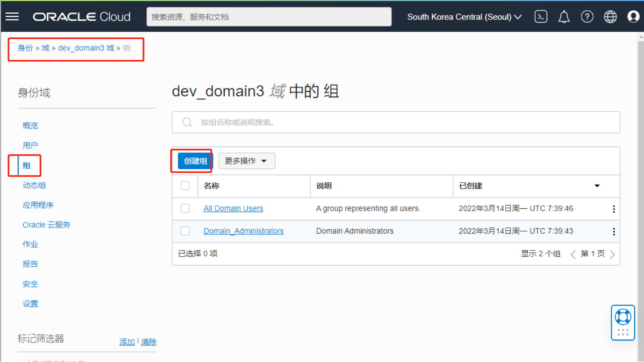Screen dimensions: 644x362
Task: Open the floating support lifebuoy widget
Action: pos(623,323)
